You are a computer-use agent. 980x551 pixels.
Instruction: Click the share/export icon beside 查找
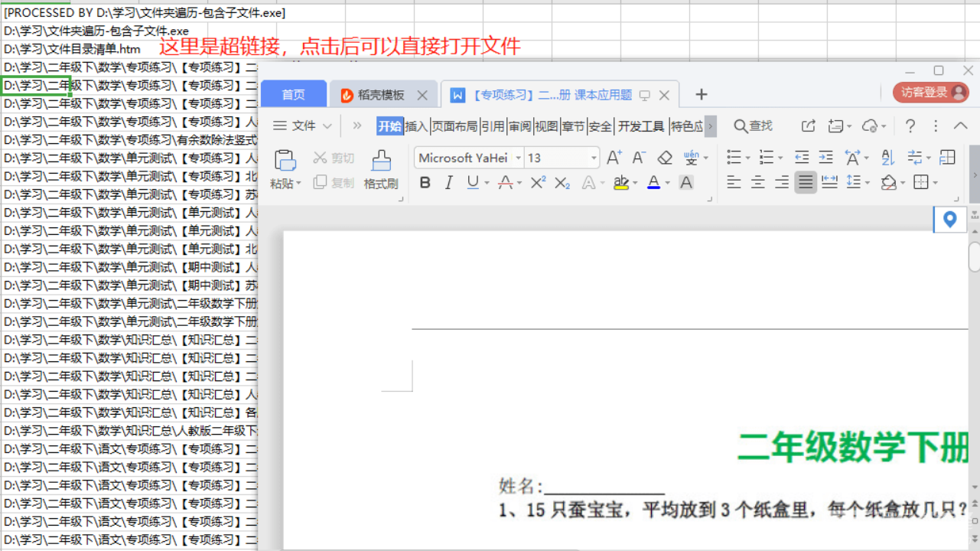point(808,126)
